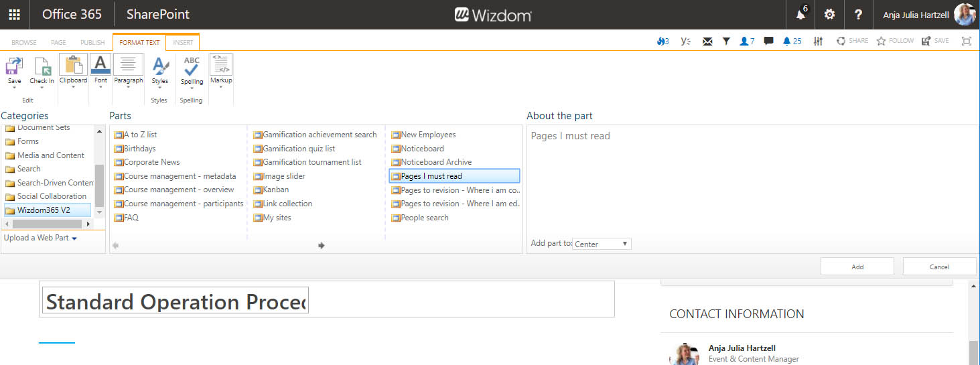
Task: Select the Birthdays web part
Action: (x=135, y=149)
